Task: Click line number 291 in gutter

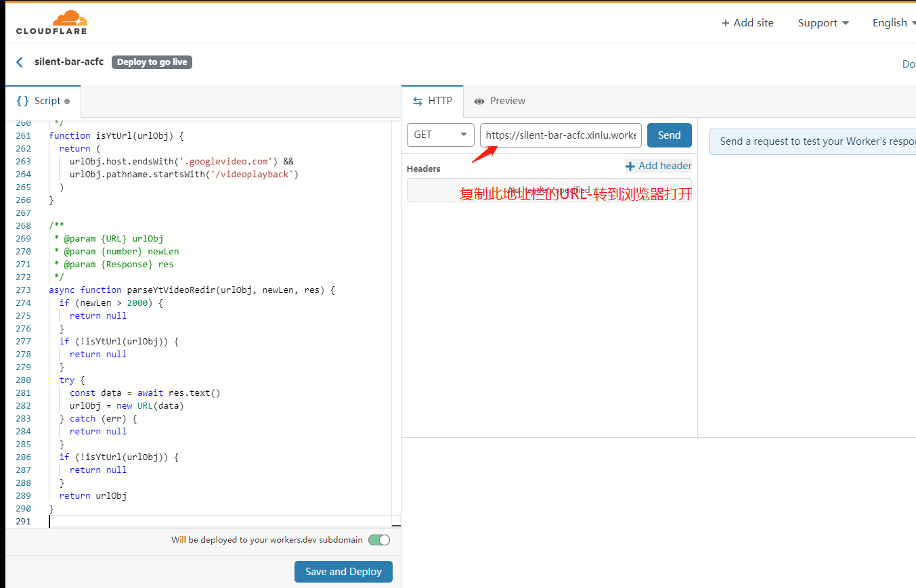Action: point(23,521)
